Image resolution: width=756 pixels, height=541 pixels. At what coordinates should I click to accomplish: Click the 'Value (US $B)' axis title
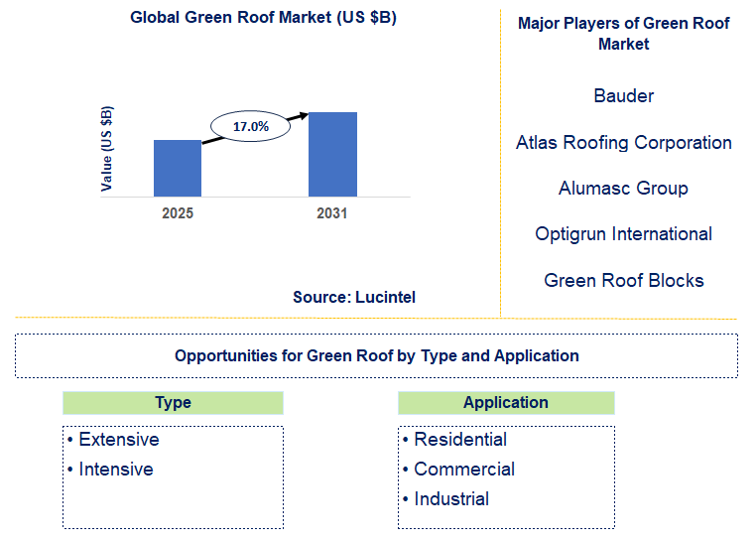point(106,149)
